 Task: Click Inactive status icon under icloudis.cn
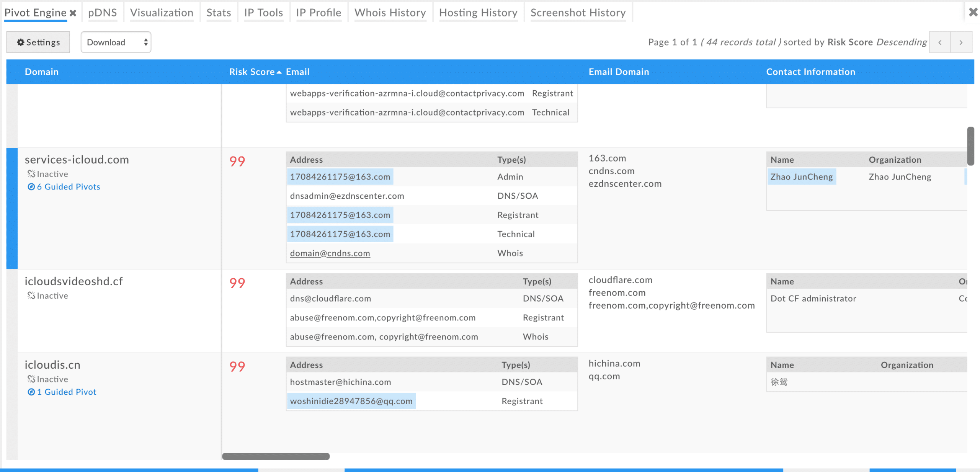click(x=31, y=379)
